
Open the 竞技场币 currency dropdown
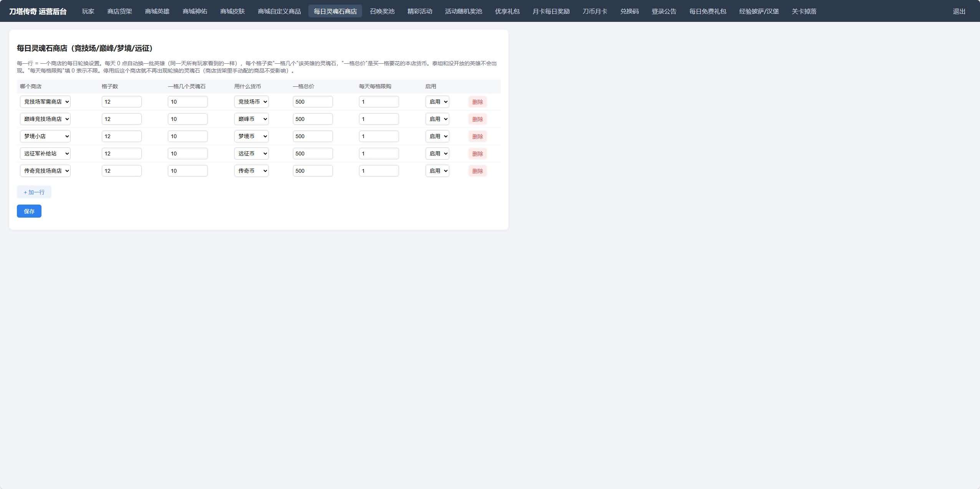coord(252,102)
